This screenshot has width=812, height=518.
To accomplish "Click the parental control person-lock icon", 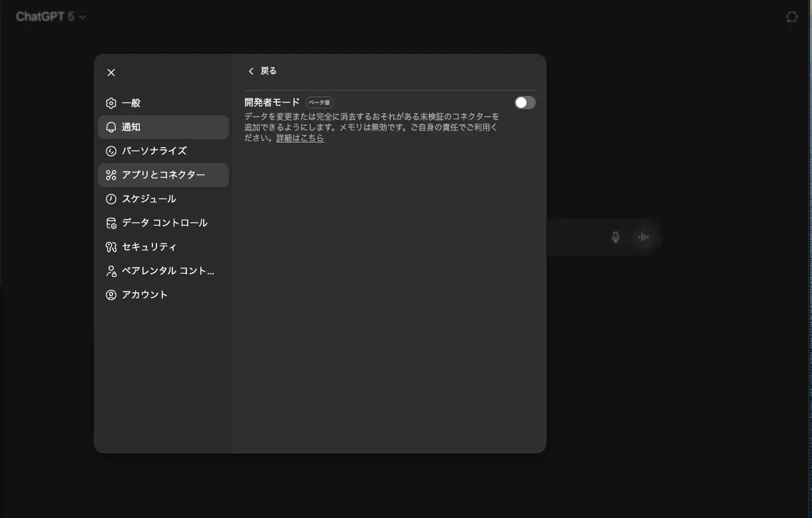I will point(111,271).
